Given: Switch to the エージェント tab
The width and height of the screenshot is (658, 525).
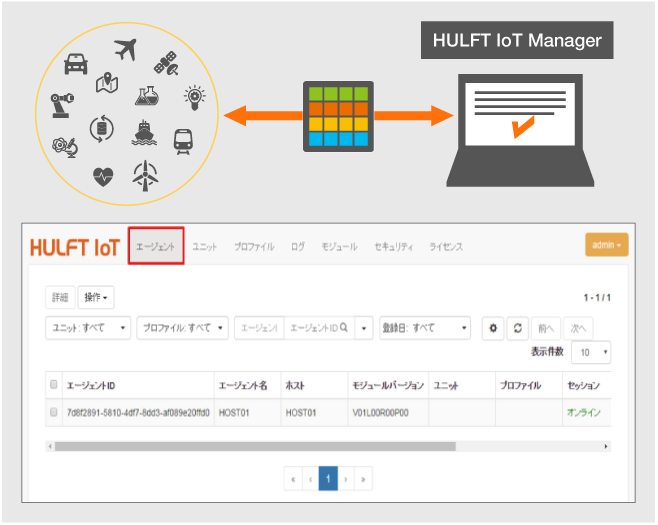Looking at the screenshot, I should click(155, 247).
